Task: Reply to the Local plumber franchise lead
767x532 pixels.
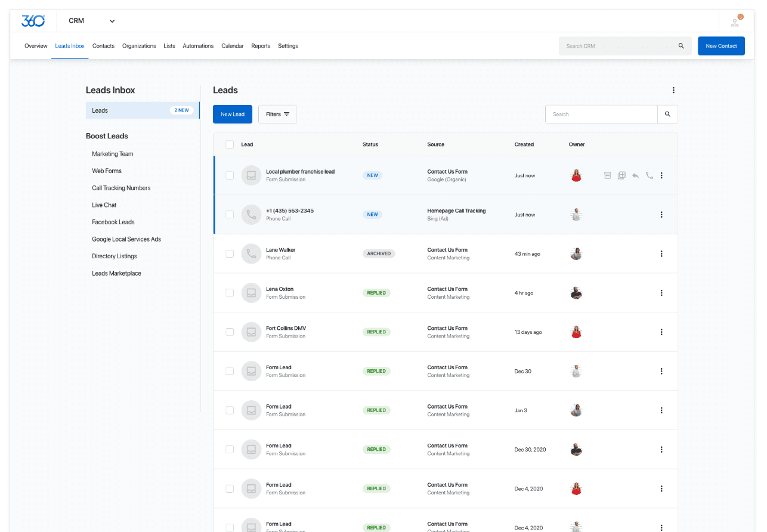Action: coord(636,175)
